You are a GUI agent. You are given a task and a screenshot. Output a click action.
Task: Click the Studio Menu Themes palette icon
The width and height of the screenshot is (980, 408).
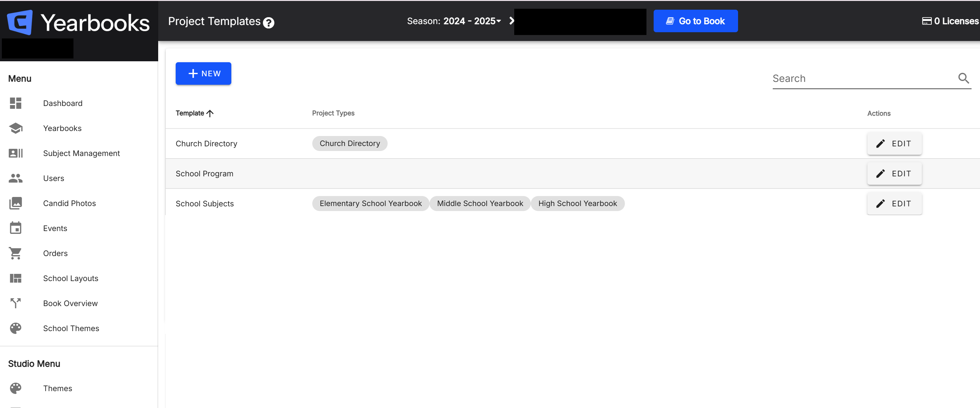pos(16,388)
